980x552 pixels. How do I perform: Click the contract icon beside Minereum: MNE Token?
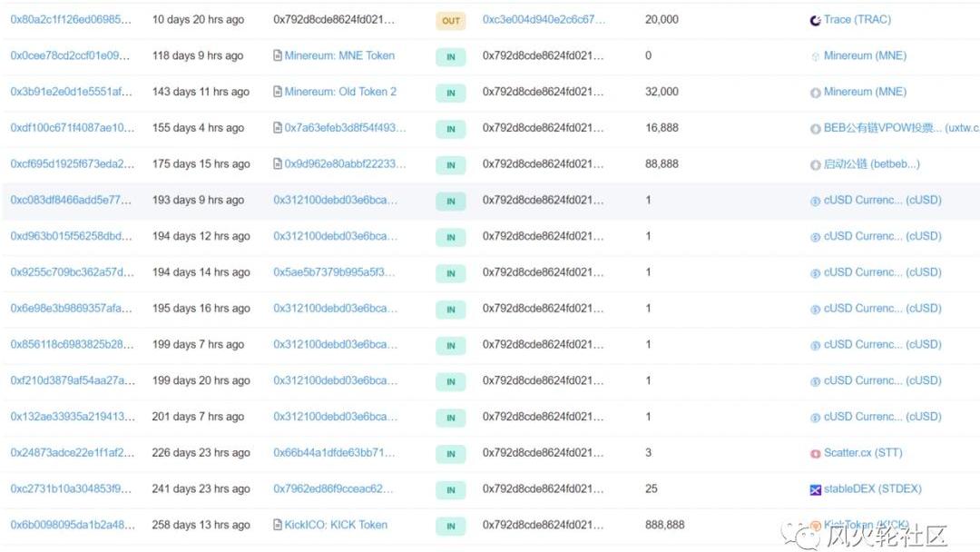tap(278, 55)
